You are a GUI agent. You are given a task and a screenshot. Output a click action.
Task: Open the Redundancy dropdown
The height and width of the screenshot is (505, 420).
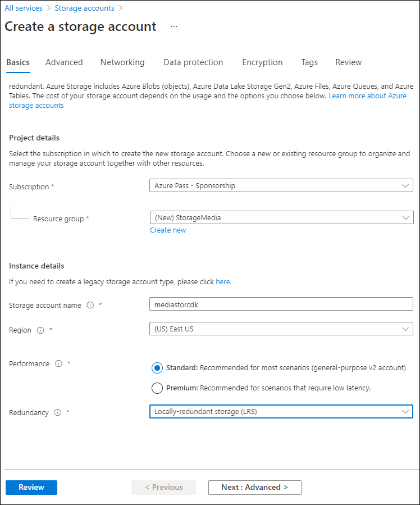click(x=281, y=411)
